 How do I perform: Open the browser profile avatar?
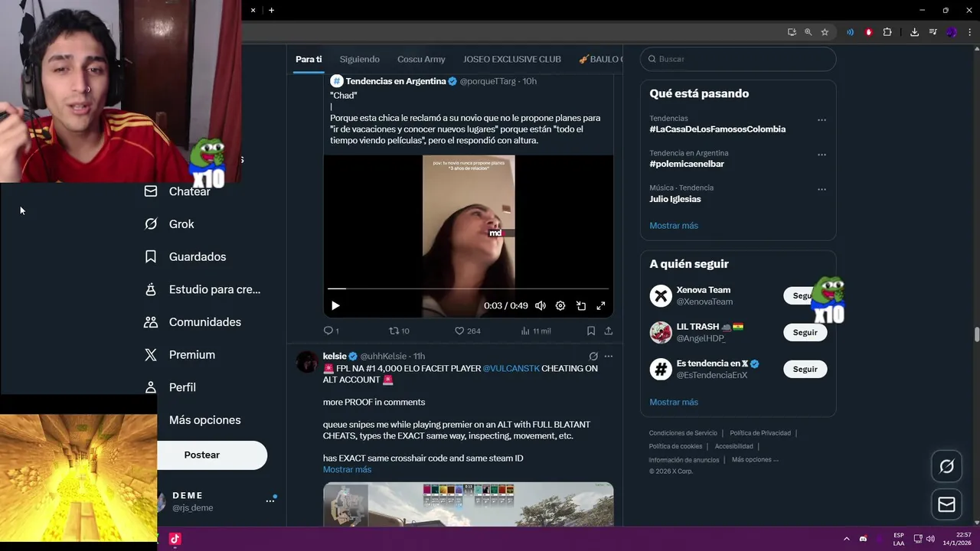[x=952, y=32]
